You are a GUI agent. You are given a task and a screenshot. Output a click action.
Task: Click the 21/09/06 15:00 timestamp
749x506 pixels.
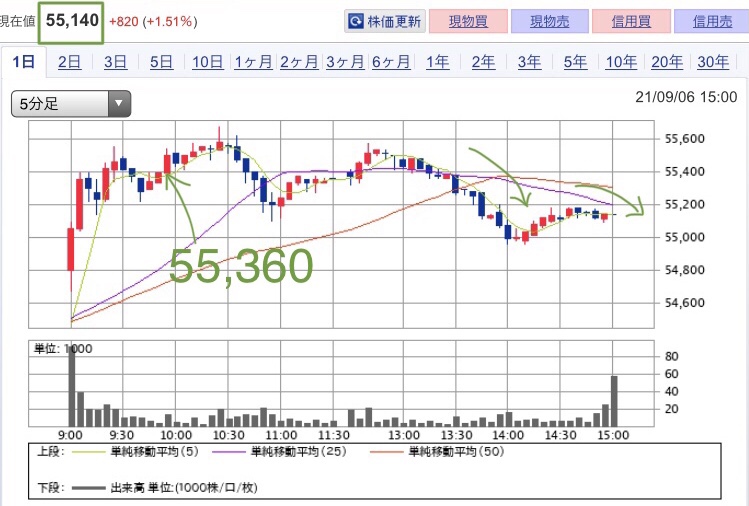click(x=686, y=97)
